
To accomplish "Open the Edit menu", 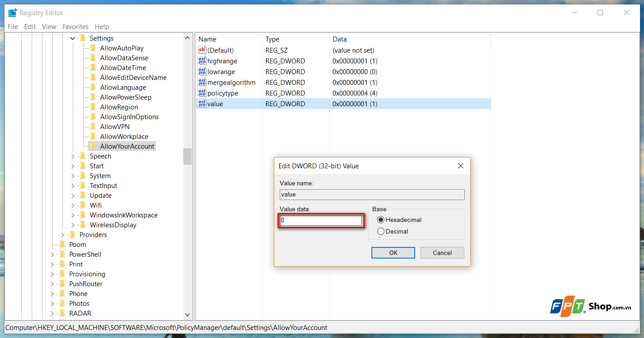I will tap(29, 26).
